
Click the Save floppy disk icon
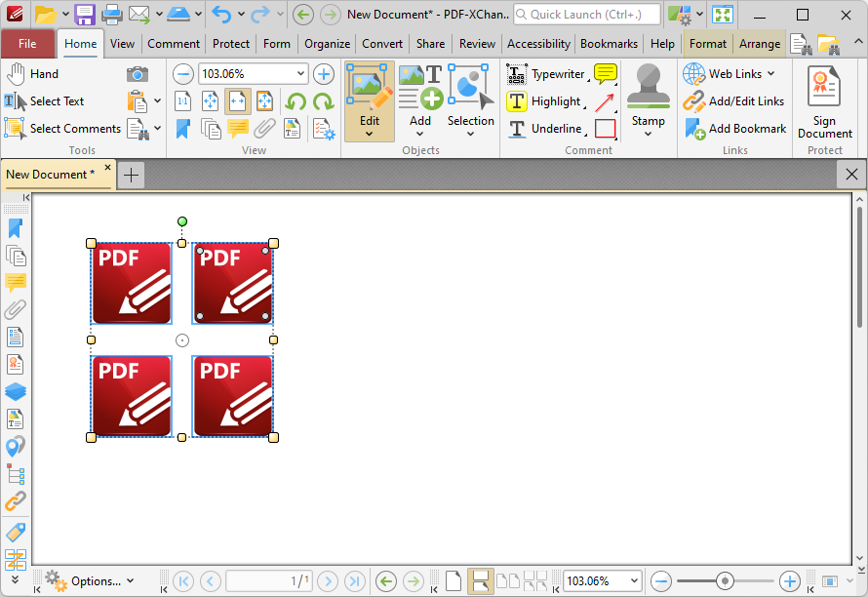(84, 15)
